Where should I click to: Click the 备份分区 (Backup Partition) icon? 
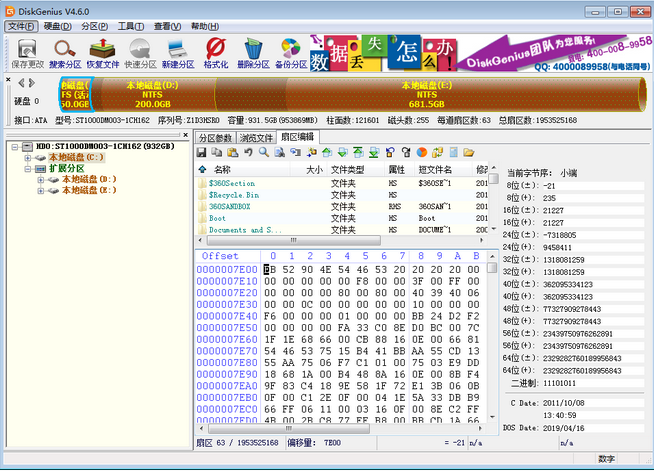tap(291, 52)
